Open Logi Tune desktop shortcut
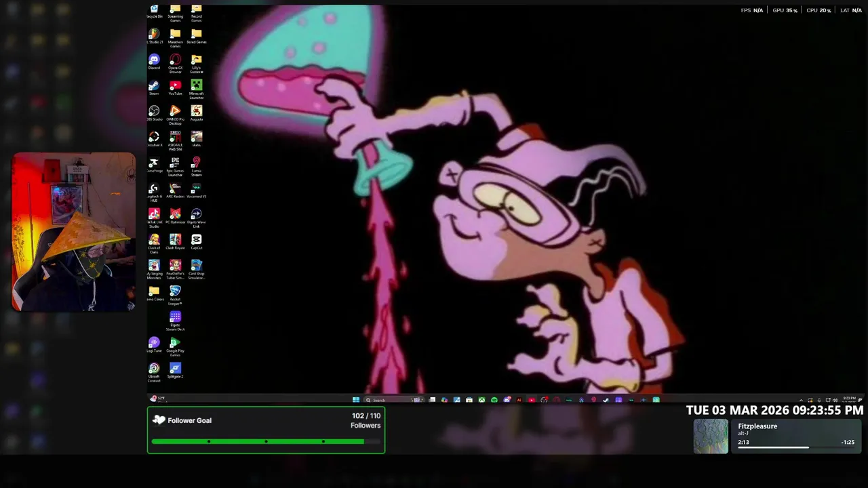This screenshot has width=868, height=488. coord(154,345)
